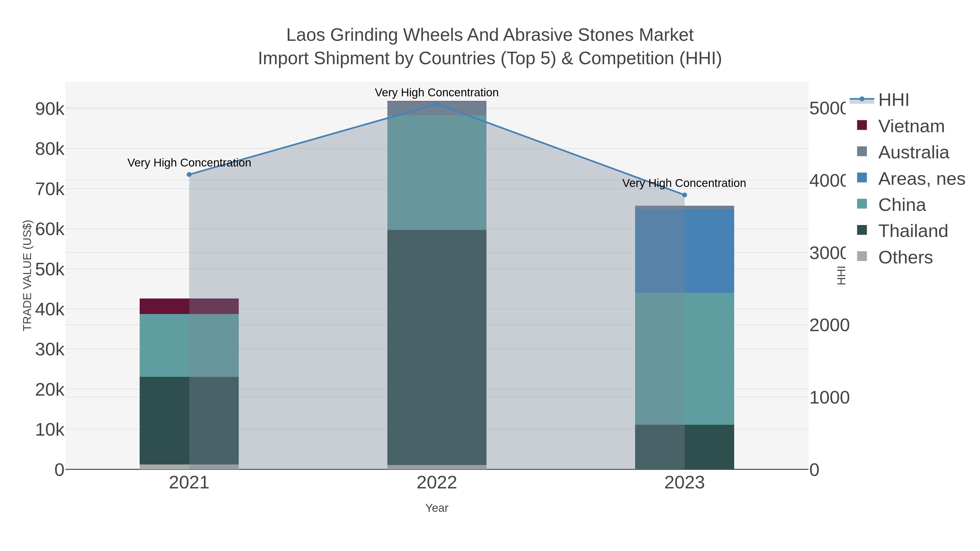The image size is (980, 551).
Task: Click the Others gray legend swatch
Action: click(x=862, y=256)
